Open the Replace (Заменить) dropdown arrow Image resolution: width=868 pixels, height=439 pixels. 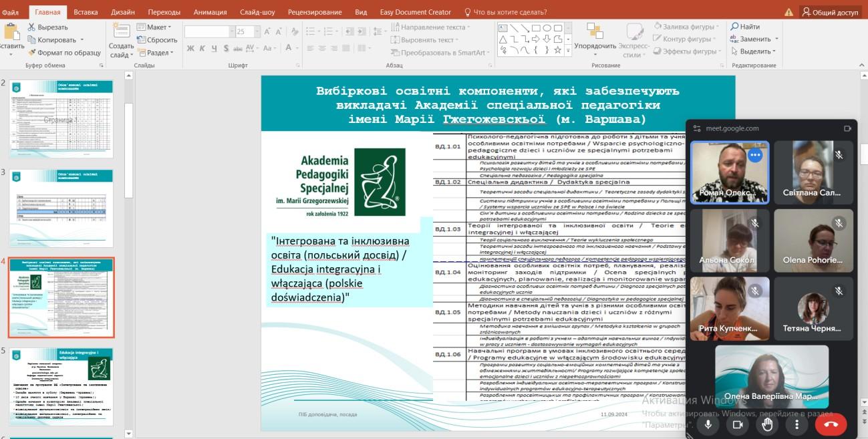click(x=776, y=39)
